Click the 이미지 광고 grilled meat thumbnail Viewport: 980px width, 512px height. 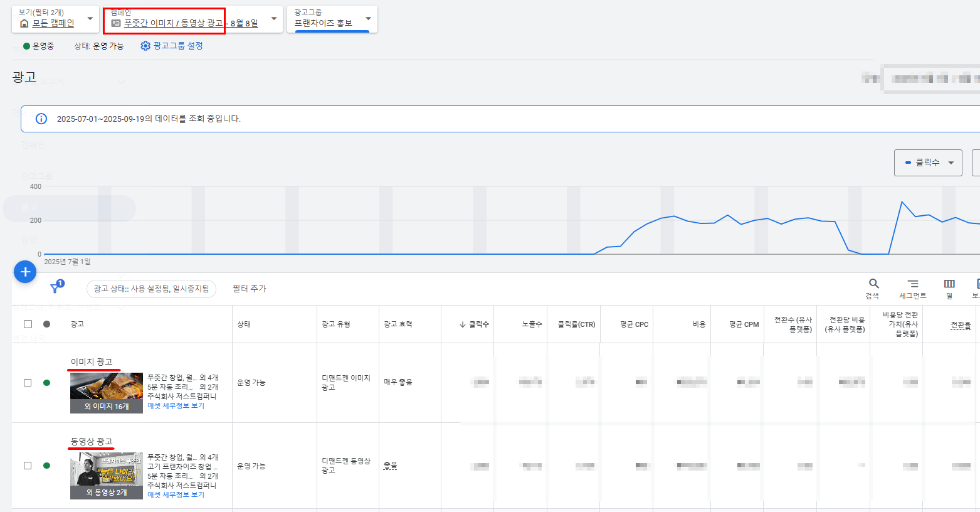click(107, 393)
